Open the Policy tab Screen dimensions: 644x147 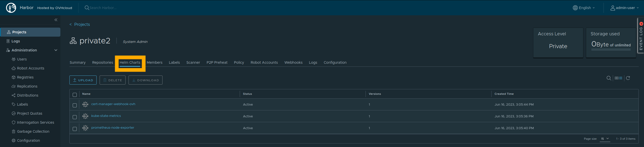click(239, 62)
